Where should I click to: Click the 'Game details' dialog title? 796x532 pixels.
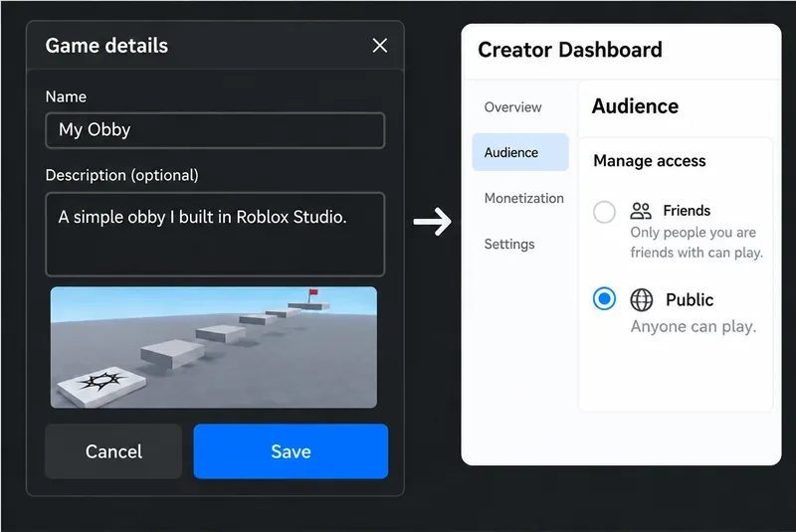106,46
